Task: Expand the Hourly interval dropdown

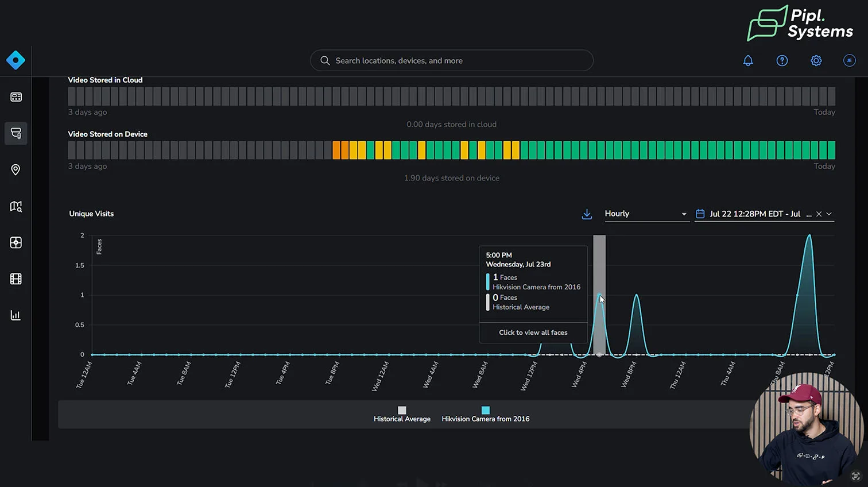Action: [x=646, y=214]
